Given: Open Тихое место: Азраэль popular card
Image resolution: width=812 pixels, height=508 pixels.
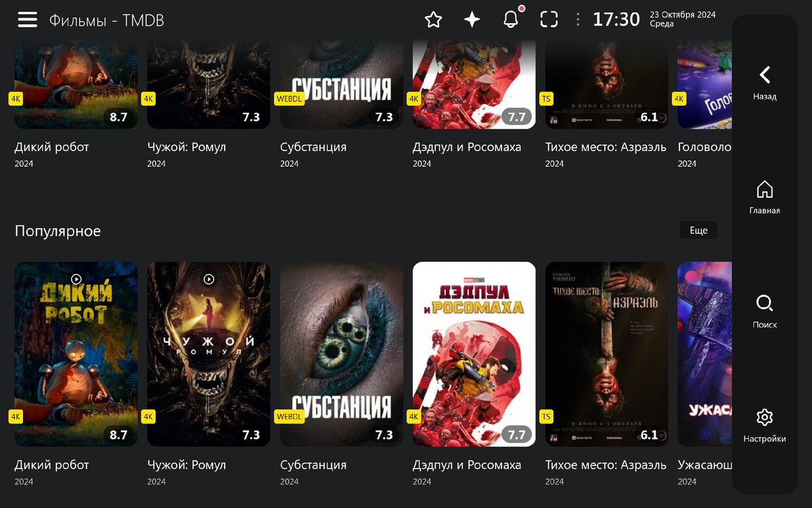Looking at the screenshot, I should point(607,354).
